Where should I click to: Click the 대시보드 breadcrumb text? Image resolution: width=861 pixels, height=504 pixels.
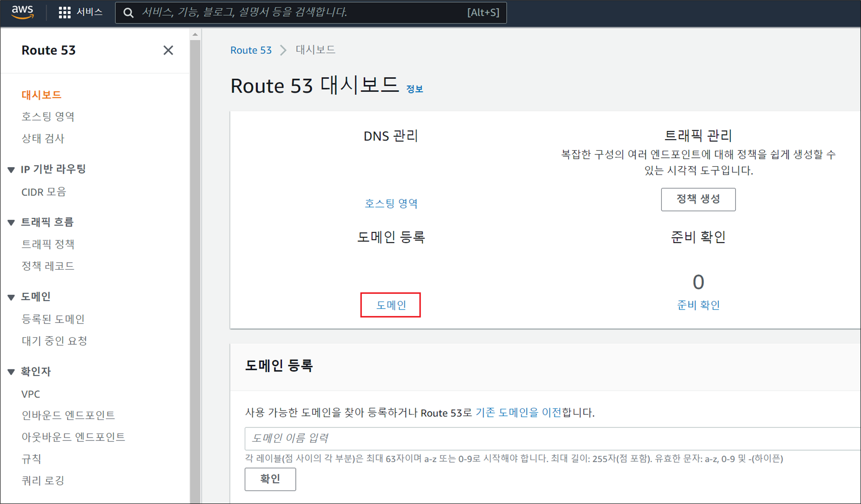tap(315, 50)
